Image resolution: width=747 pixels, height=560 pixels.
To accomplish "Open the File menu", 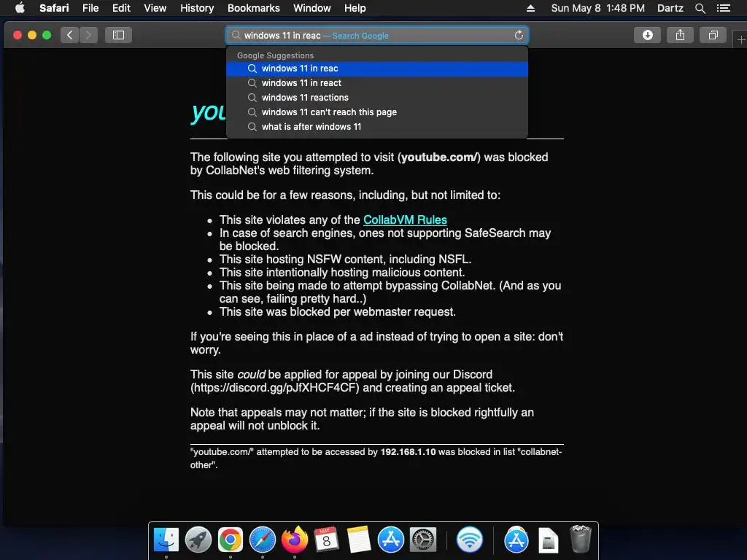I will [90, 8].
